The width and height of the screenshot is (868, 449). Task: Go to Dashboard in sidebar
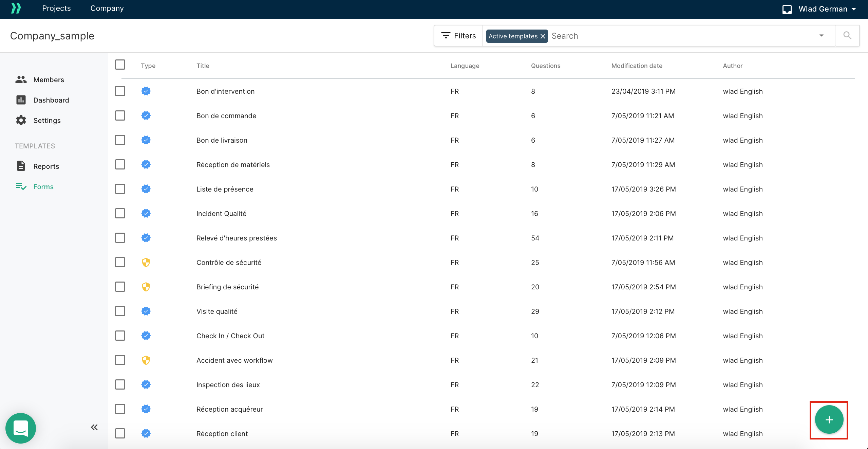(51, 100)
